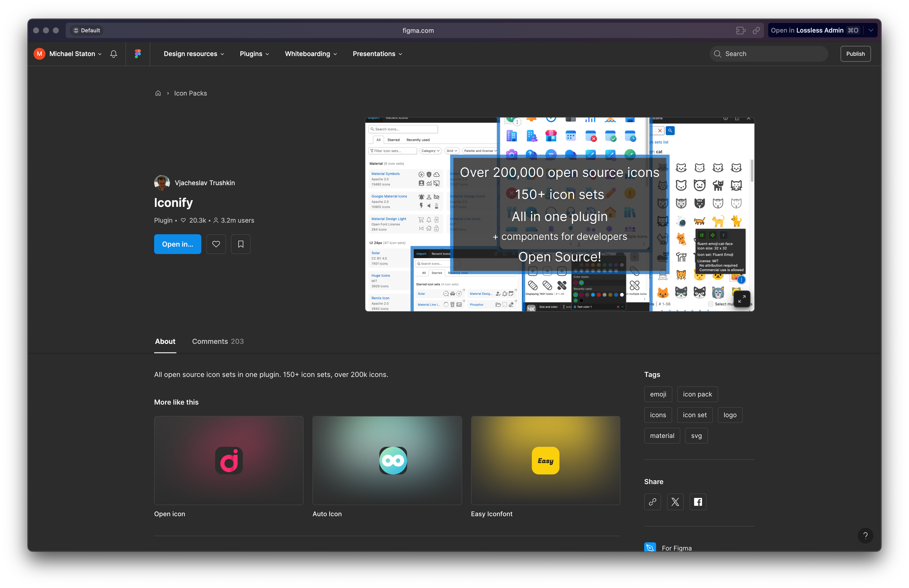Click the Open icon title text

[170, 514]
